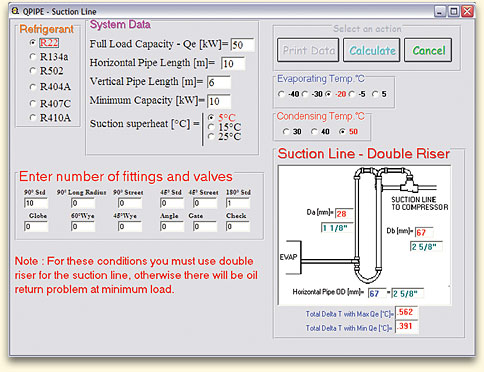484x372 pixels.
Task: Focus the Vertical Pipe Length field
Action: (219, 82)
